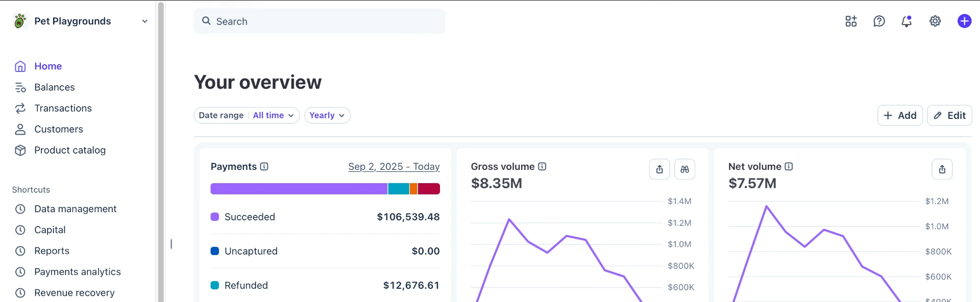Image resolution: width=980 pixels, height=302 pixels.
Task: Click the $8.35M gross volume value
Action: click(497, 183)
